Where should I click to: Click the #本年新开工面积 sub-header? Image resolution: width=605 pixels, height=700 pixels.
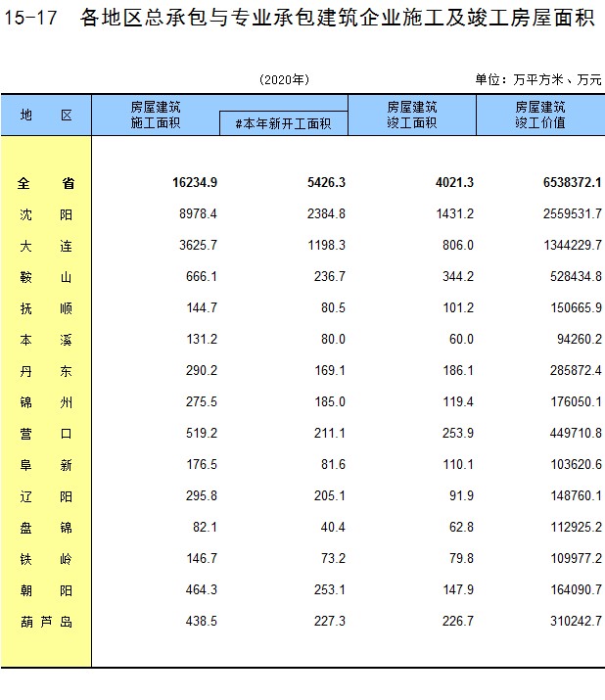coord(284,123)
